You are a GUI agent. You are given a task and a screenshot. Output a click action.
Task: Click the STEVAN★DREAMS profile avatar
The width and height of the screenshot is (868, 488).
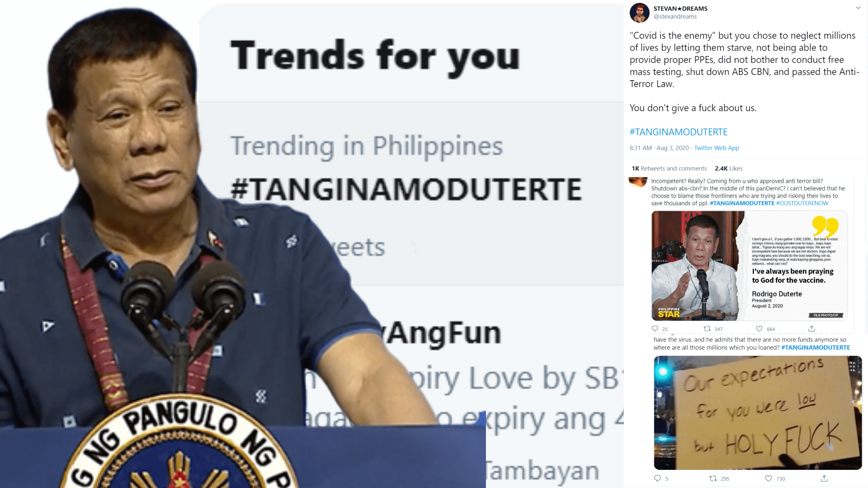coord(639,12)
